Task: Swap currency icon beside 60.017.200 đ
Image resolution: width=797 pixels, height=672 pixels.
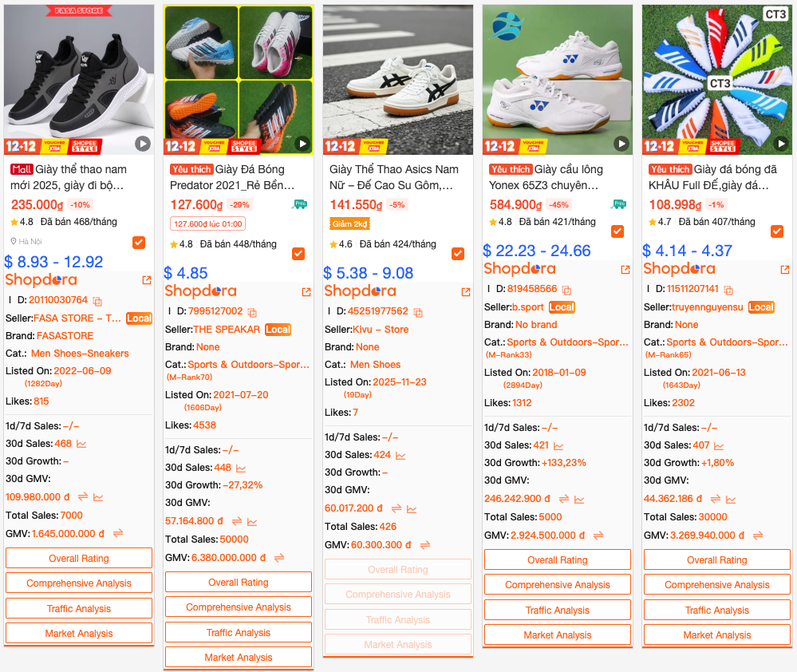Action: pyautogui.click(x=397, y=508)
